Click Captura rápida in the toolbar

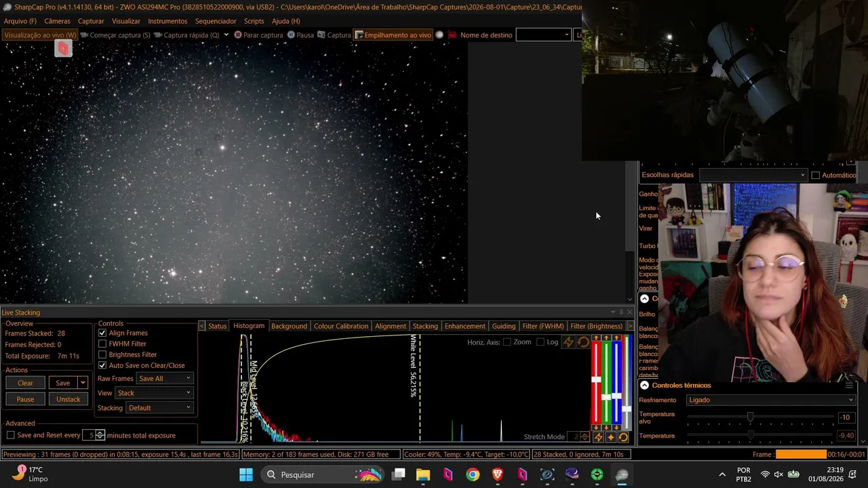[186, 35]
